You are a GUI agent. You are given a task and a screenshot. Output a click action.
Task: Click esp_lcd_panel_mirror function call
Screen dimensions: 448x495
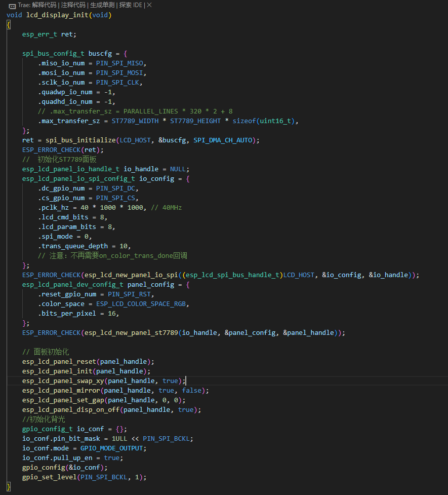coord(61,391)
